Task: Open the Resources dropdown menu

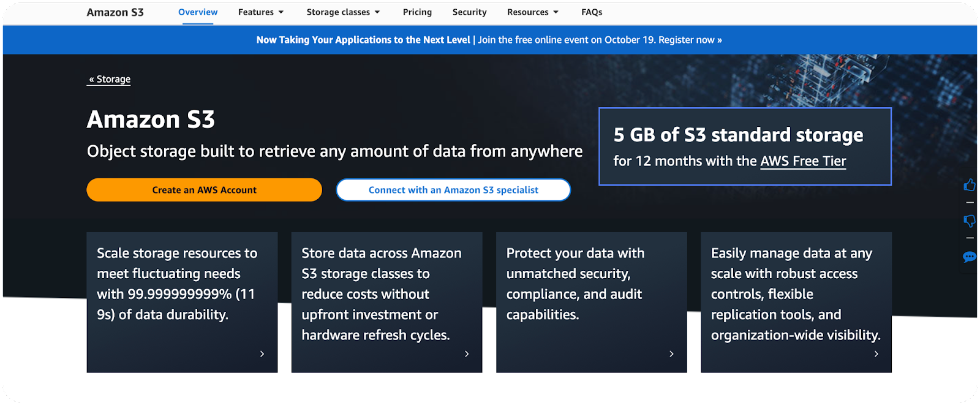Action: pos(532,12)
